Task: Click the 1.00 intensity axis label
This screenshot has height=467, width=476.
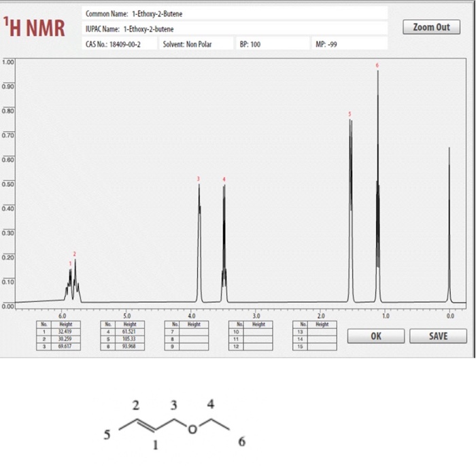Action: point(8,63)
